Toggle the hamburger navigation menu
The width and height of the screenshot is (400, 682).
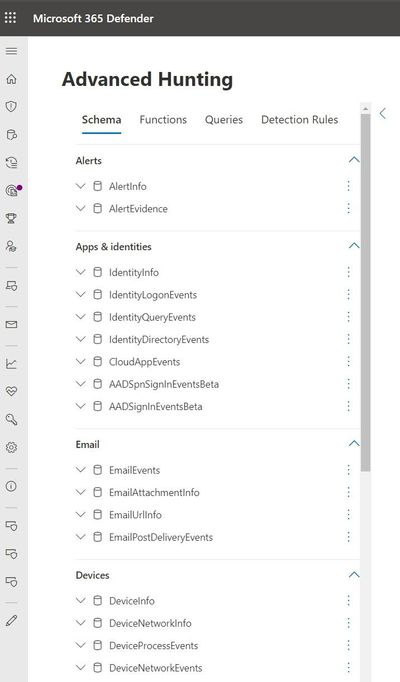[x=11, y=51]
